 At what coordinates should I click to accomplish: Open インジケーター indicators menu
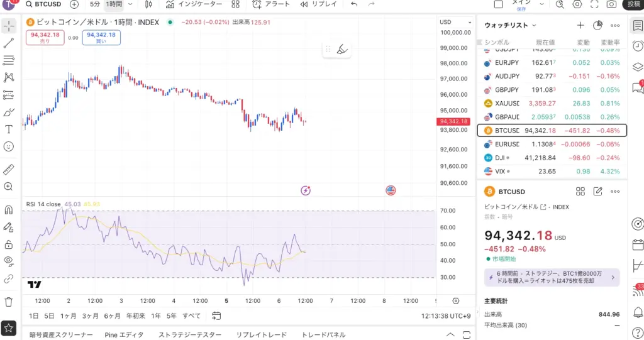(194, 4)
